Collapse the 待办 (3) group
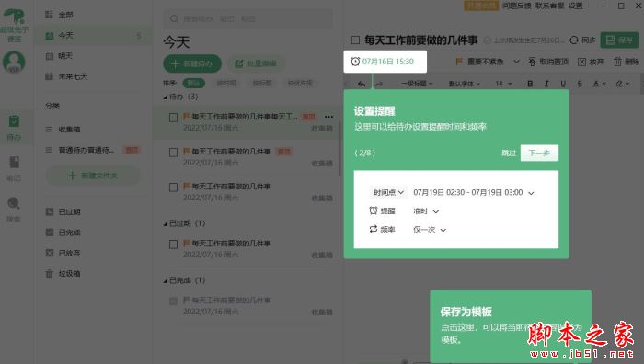The height and width of the screenshot is (364, 644). tap(165, 97)
